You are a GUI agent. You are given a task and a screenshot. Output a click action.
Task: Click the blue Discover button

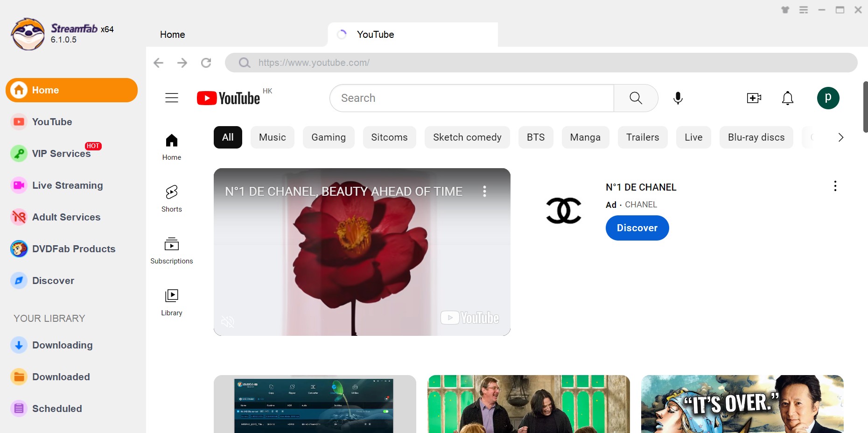click(x=637, y=228)
